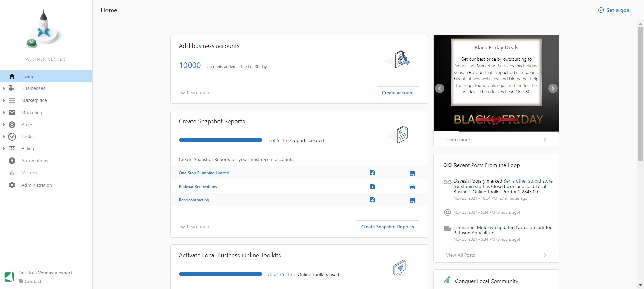Viewport: 644px width, 289px height.
Task: Click store icon for Rodmar Renovations
Action: [412, 187]
